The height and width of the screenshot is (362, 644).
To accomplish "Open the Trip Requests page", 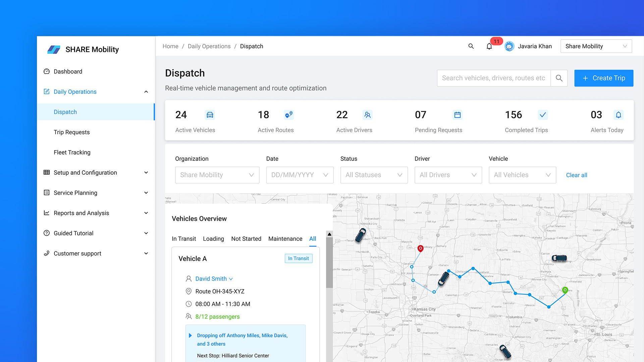I will point(71,132).
